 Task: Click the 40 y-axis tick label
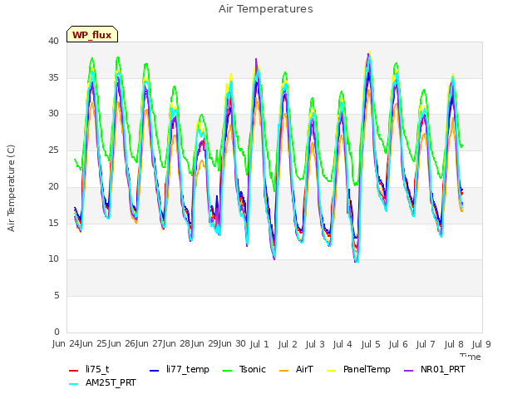pyautogui.click(x=53, y=41)
